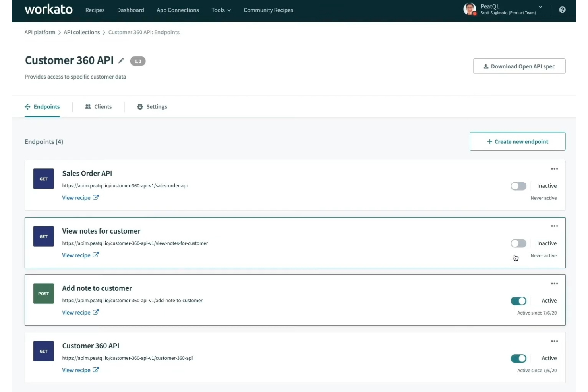588x392 pixels.
Task: Enable the View notes for customer endpoint
Action: pos(518,243)
